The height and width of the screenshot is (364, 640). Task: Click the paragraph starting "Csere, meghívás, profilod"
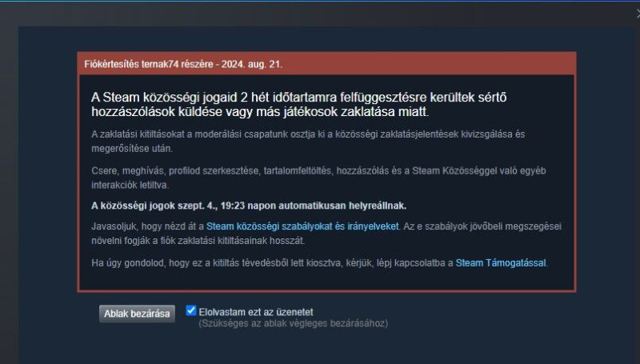pyautogui.click(x=318, y=178)
